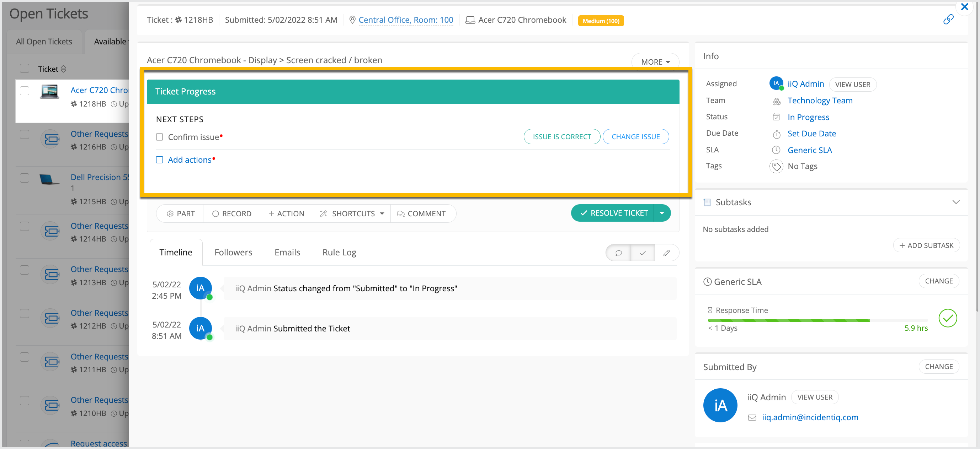Click the pencil timeline filter icon
This screenshot has width=980, height=449.
(666, 253)
